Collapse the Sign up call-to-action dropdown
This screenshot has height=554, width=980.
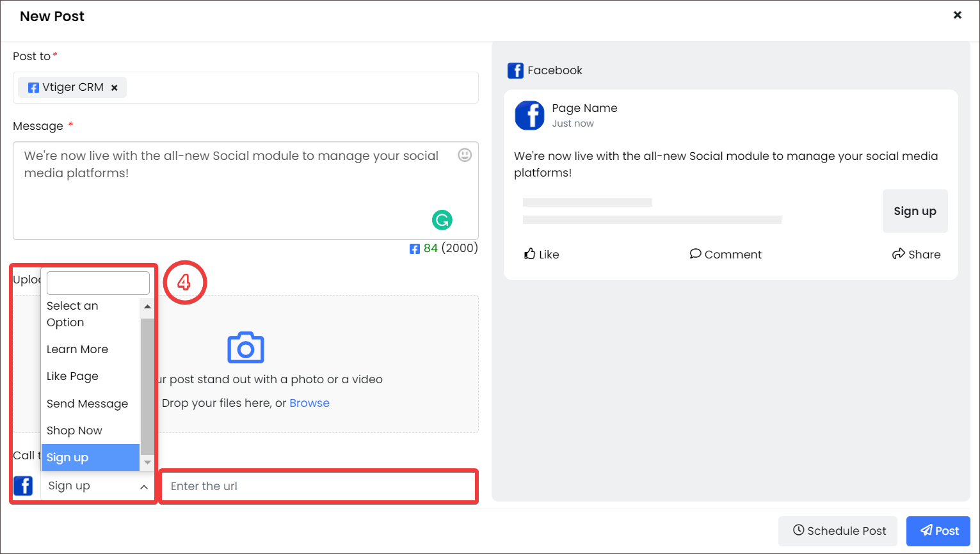(x=143, y=486)
